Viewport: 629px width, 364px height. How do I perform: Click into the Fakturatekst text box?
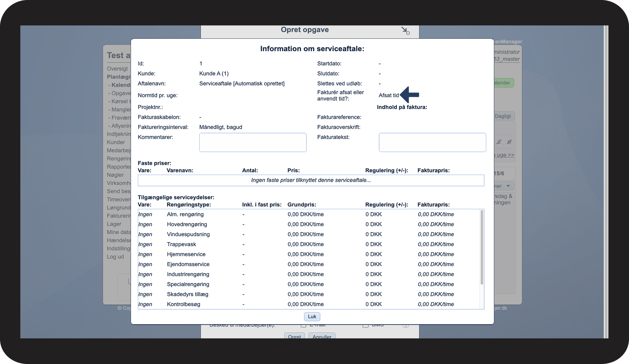pyautogui.click(x=433, y=142)
